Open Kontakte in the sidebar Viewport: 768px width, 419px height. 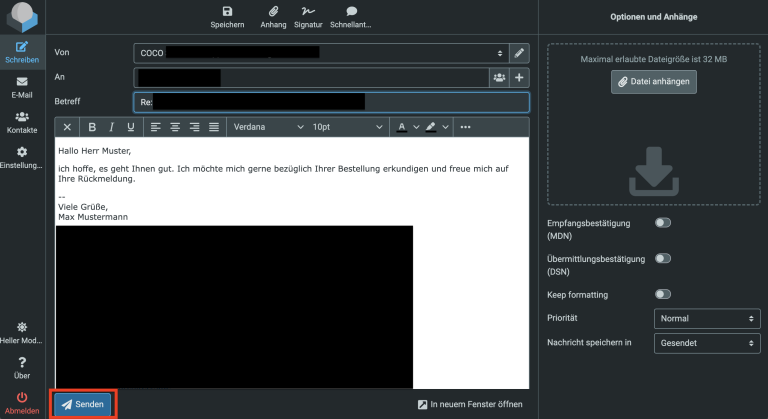22,123
